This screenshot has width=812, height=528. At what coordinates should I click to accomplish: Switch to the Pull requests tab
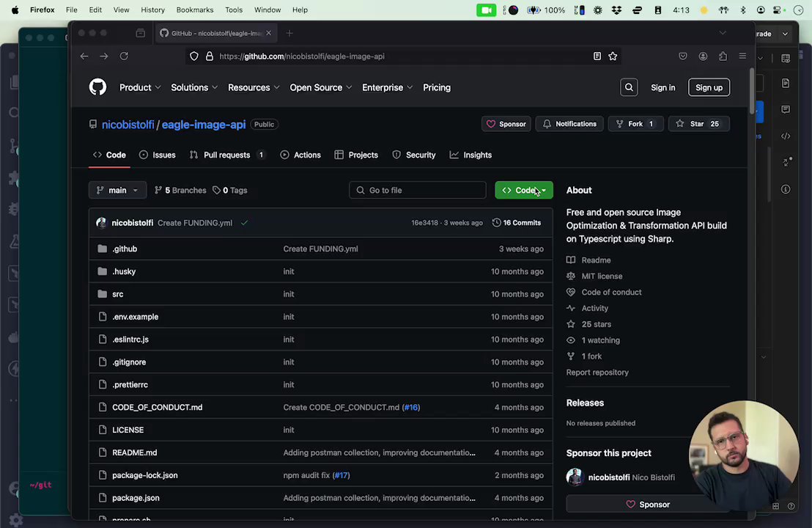click(227, 155)
